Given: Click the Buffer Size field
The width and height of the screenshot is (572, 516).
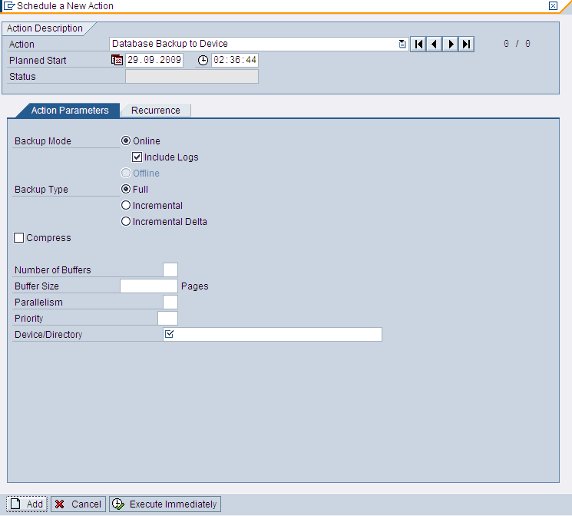Looking at the screenshot, I should (149, 286).
